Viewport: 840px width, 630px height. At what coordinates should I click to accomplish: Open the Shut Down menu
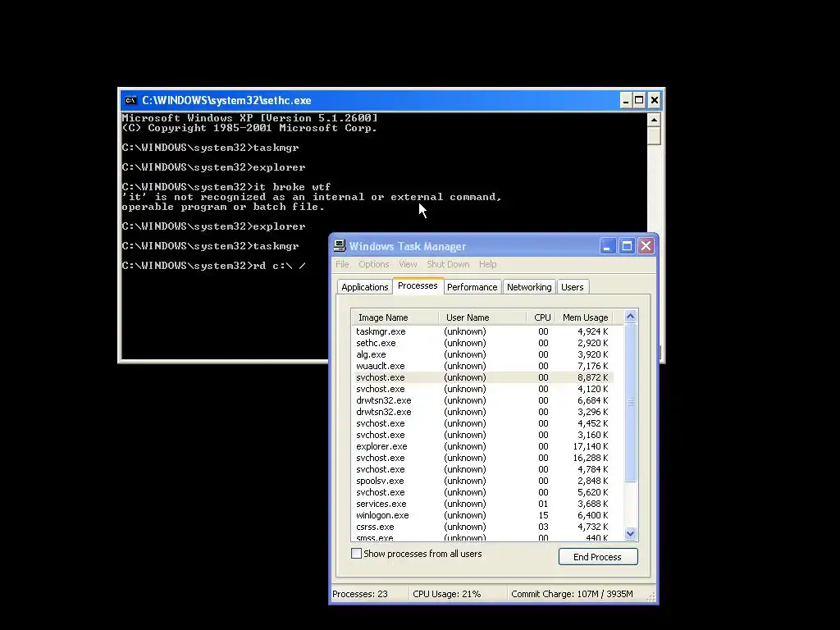448,264
